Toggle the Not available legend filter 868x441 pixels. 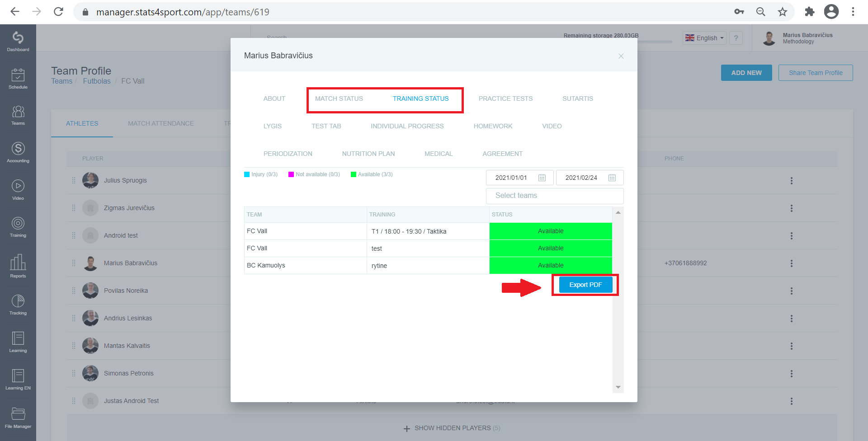[314, 174]
